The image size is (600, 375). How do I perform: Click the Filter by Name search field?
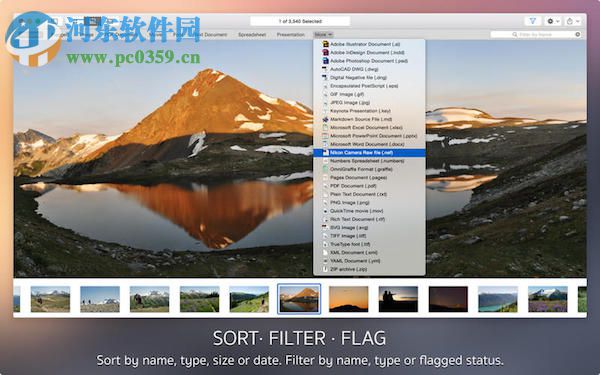(x=535, y=34)
